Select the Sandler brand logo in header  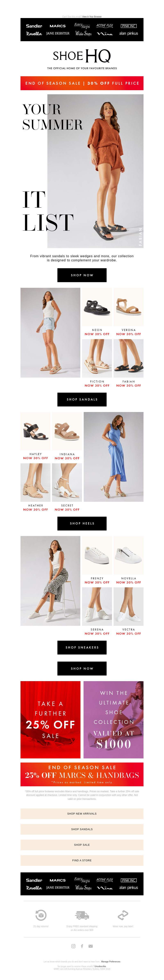click(x=34, y=26)
